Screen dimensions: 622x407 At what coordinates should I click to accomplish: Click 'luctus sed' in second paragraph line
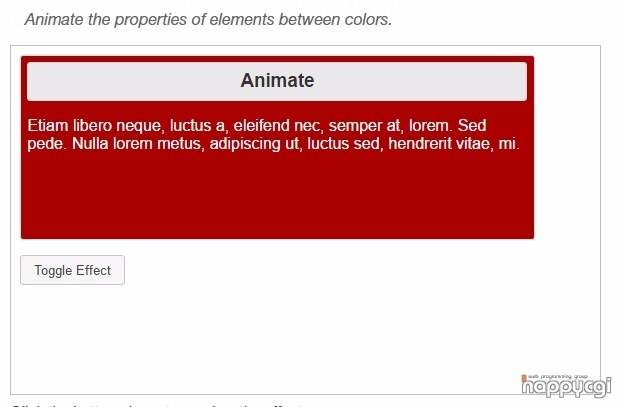[x=345, y=144]
